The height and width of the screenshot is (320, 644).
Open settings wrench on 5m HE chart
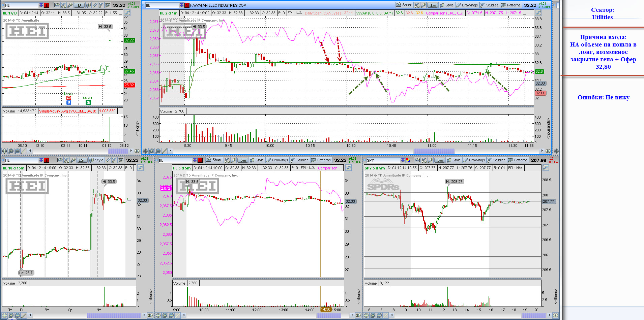[x=234, y=160]
